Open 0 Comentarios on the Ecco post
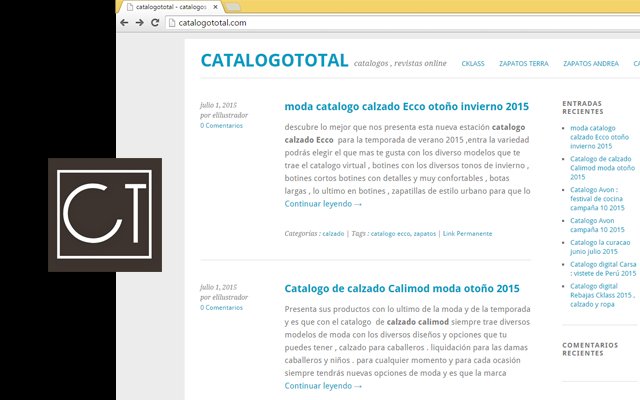640x400 pixels. 221,126
